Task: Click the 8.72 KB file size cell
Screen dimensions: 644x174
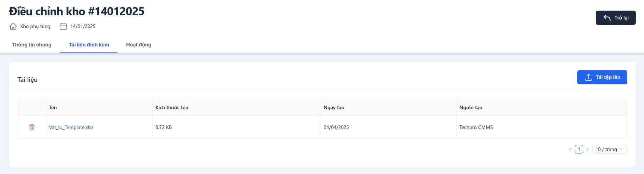Action: 164,127
